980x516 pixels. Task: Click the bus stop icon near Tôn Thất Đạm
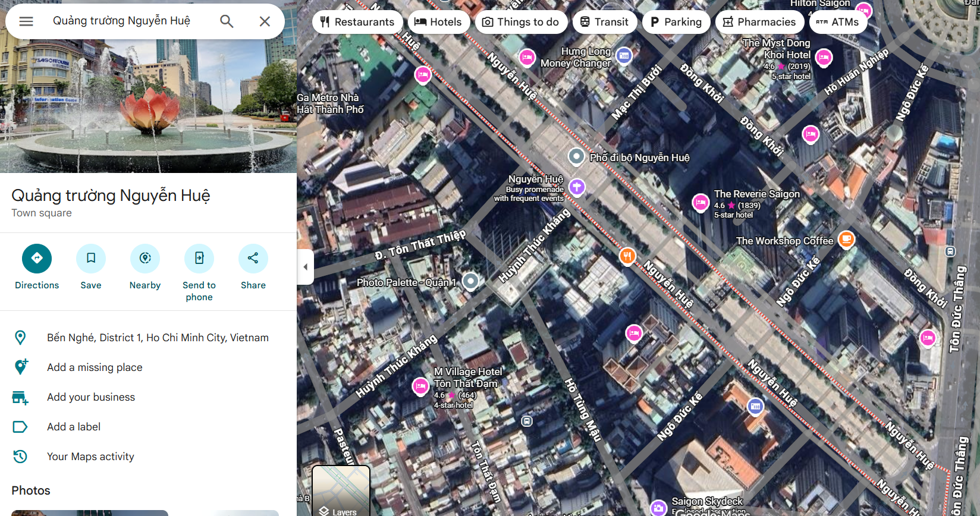click(x=527, y=421)
